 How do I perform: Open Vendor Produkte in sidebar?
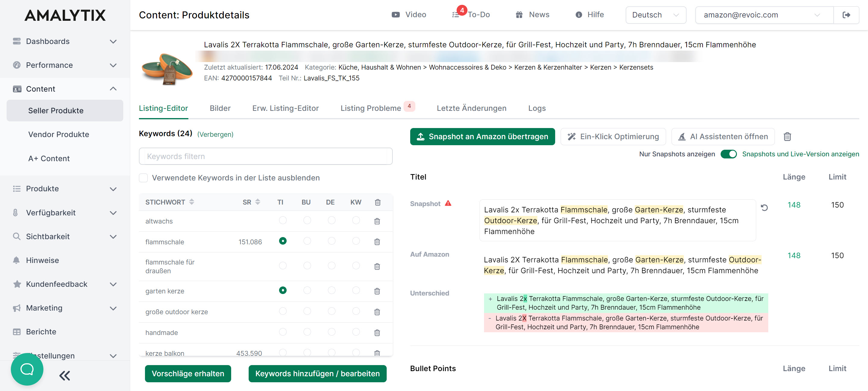(x=59, y=134)
